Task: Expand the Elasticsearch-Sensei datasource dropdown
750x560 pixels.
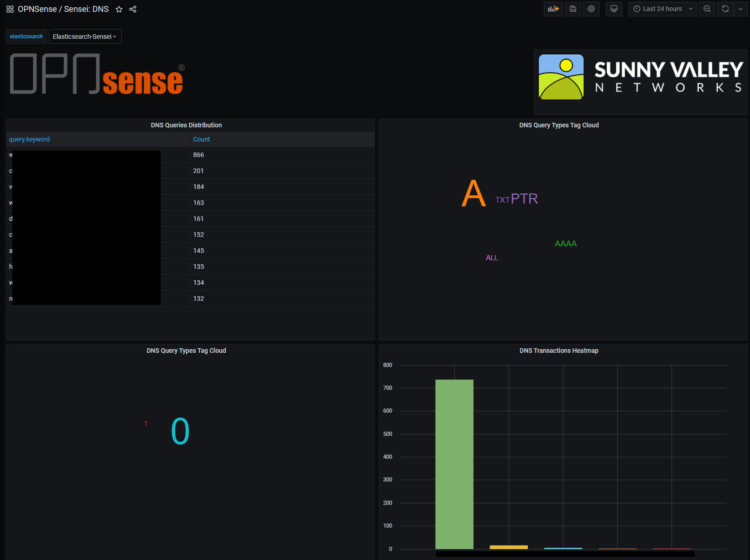Action: [x=85, y=37]
